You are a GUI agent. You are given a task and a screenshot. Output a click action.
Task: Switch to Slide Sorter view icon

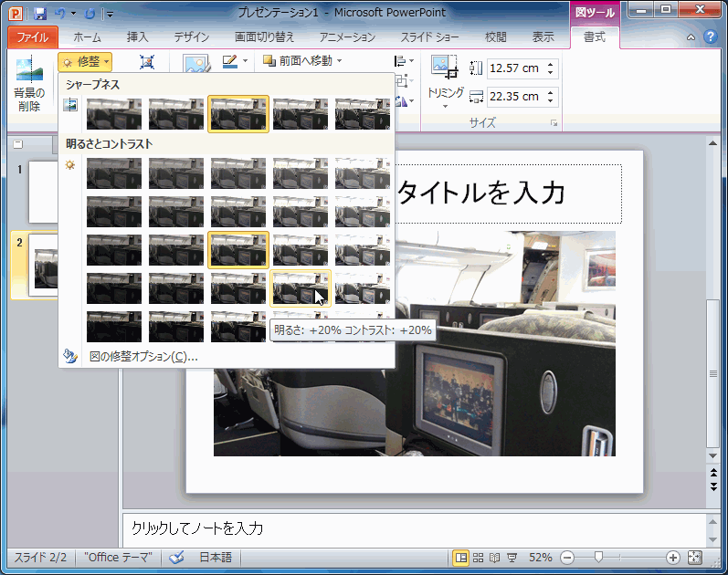[x=479, y=558]
